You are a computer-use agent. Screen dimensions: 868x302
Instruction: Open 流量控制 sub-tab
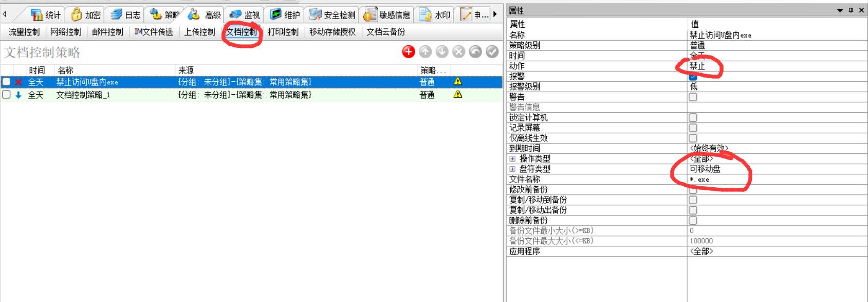(24, 32)
